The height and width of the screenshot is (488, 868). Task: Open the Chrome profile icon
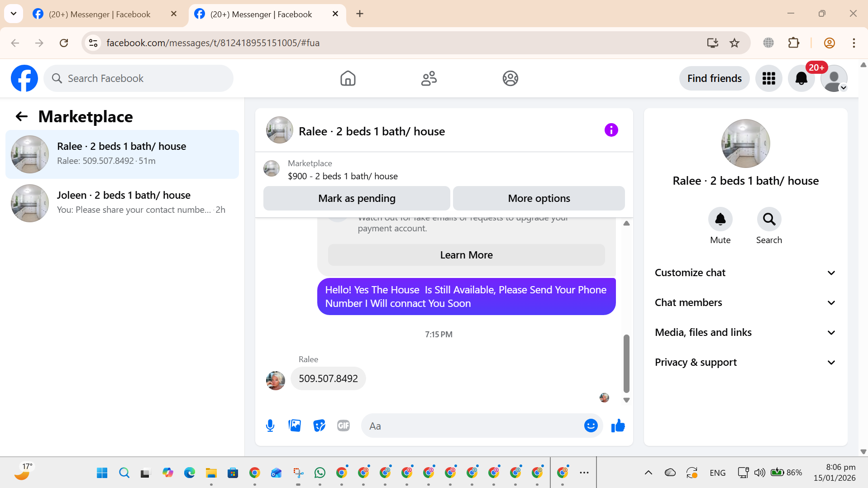(829, 43)
